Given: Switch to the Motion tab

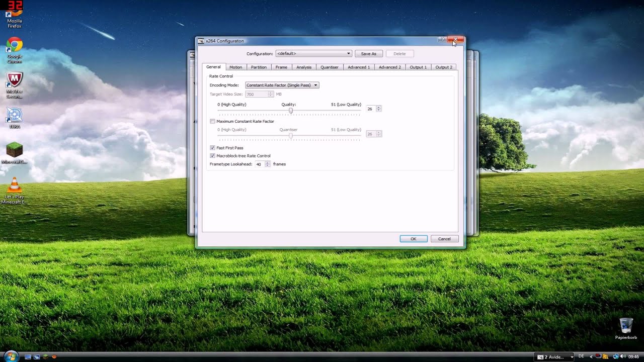Looking at the screenshot, I should point(235,67).
